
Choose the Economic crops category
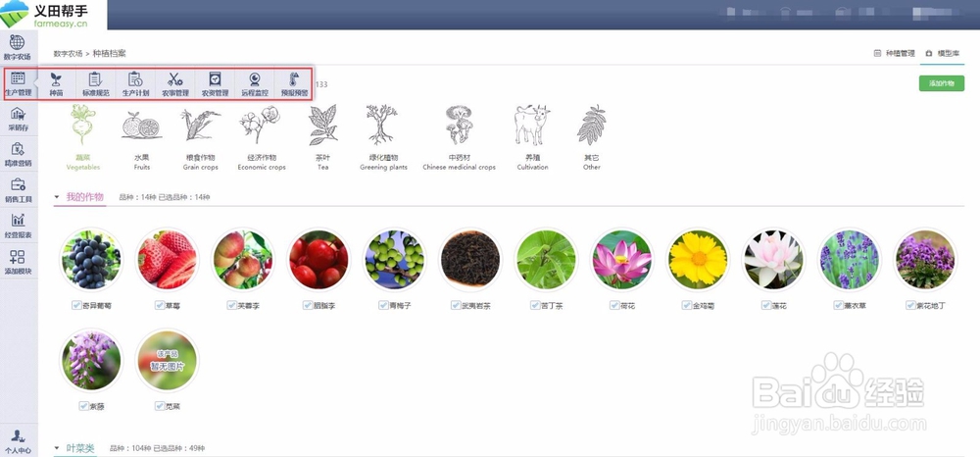(262, 138)
